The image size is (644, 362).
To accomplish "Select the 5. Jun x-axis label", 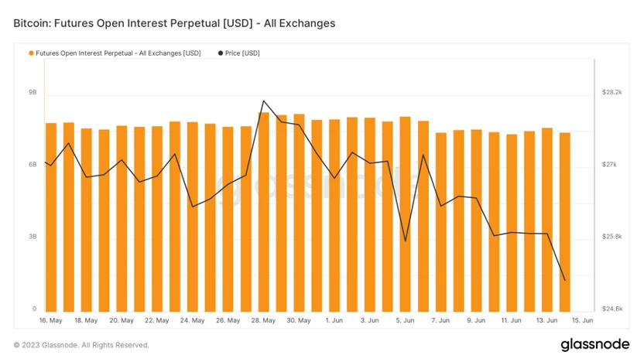I will [x=405, y=320].
